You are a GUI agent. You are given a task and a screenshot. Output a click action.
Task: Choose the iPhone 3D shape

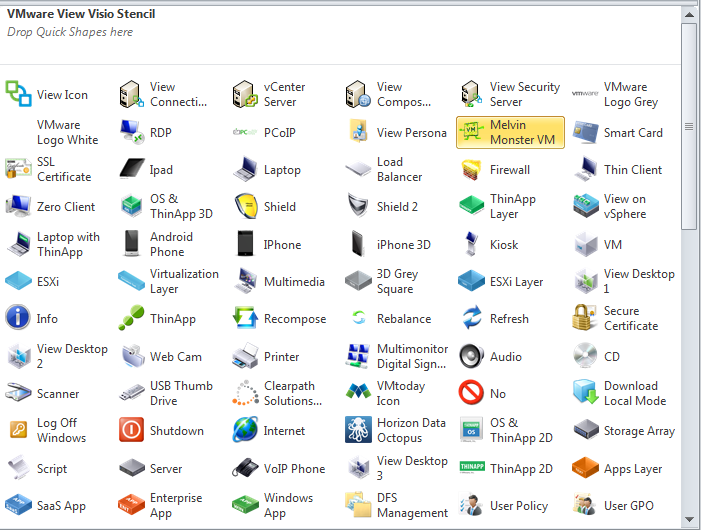358,244
